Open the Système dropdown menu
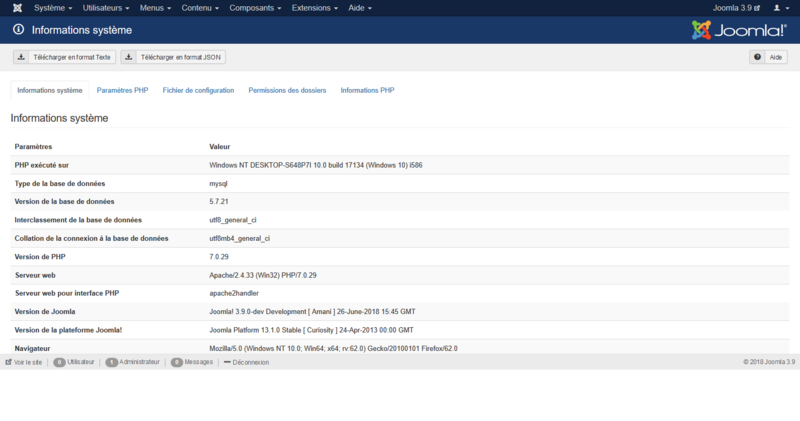This screenshot has width=800, height=421. [53, 8]
